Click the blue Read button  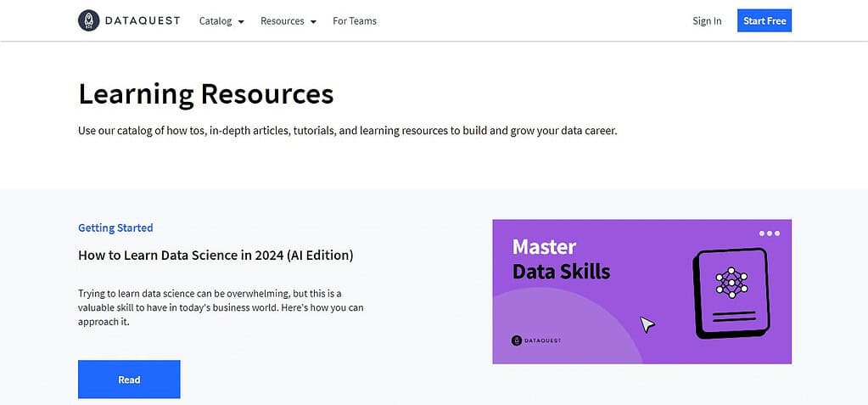click(x=129, y=380)
